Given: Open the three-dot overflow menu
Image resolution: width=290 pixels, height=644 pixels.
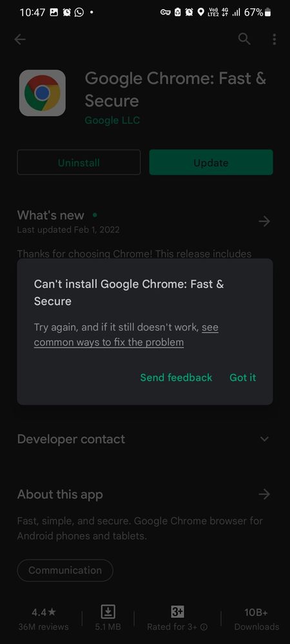Looking at the screenshot, I should 274,39.
